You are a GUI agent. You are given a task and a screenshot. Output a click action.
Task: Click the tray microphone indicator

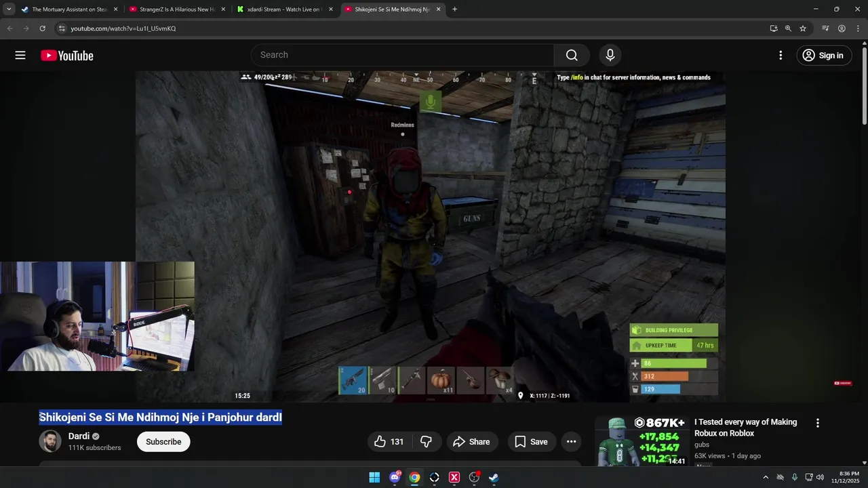795,477
